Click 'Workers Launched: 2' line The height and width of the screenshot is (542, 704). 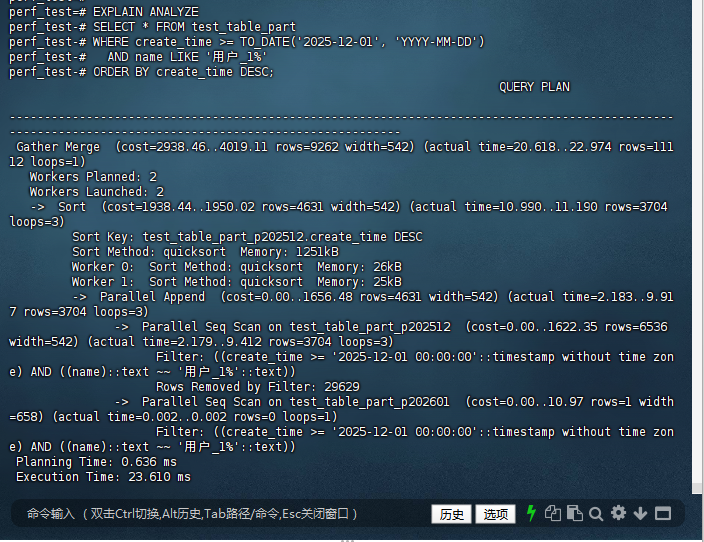97,192
